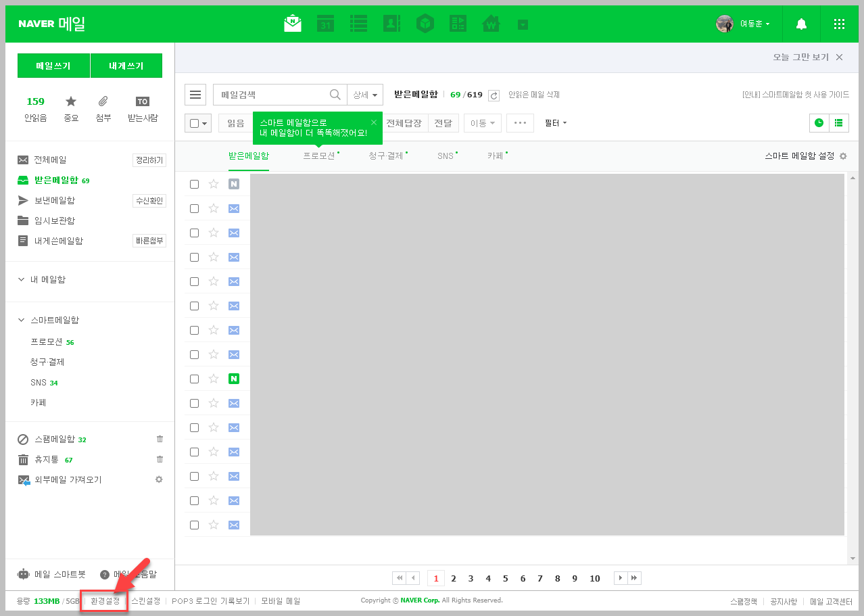
Task: Open the user name account dropdown
Action: [x=754, y=24]
